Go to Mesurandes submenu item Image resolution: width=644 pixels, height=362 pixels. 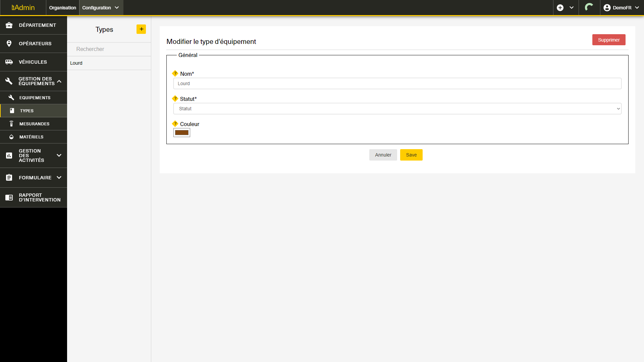(x=34, y=124)
